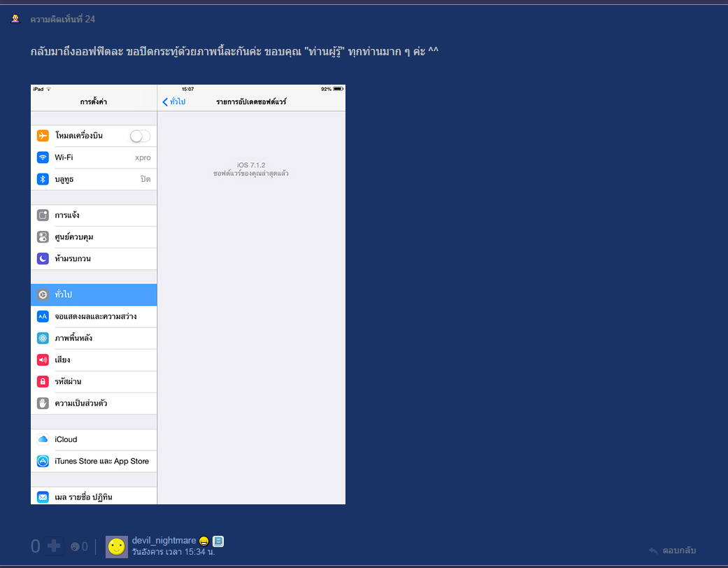
Task: Click the General gear icon (ทั่วไป)
Action: (x=43, y=295)
